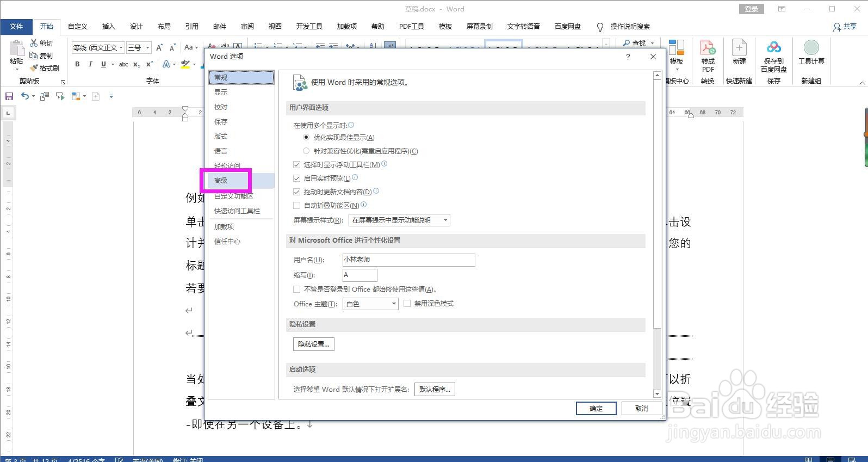This screenshot has height=462, width=868.
Task: Click the Privacy Settings (隐私设置...) button
Action: tap(314, 344)
